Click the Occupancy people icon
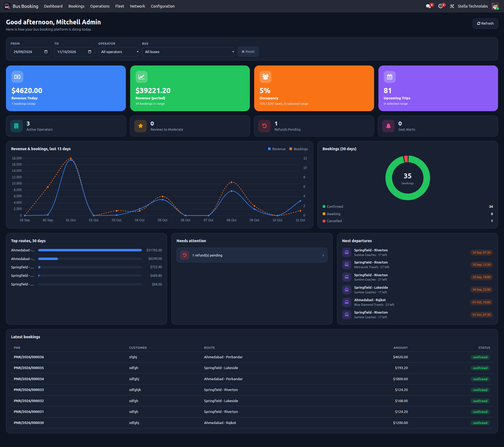 click(266, 77)
